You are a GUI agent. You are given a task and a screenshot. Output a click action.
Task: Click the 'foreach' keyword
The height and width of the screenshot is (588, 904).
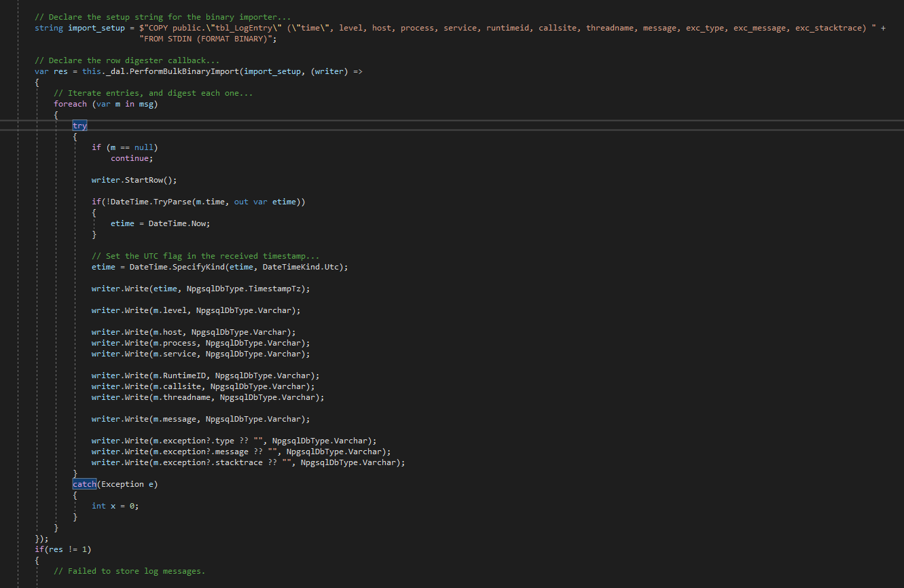[71, 104]
